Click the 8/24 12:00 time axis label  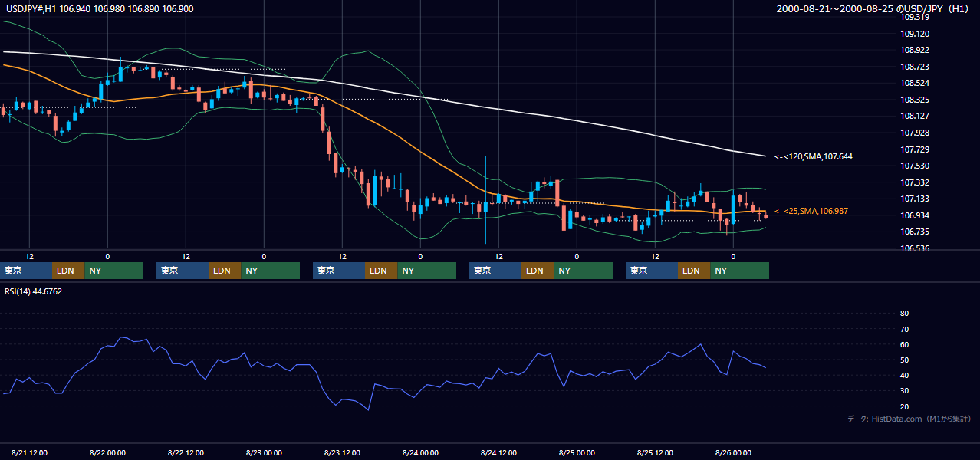(498, 452)
